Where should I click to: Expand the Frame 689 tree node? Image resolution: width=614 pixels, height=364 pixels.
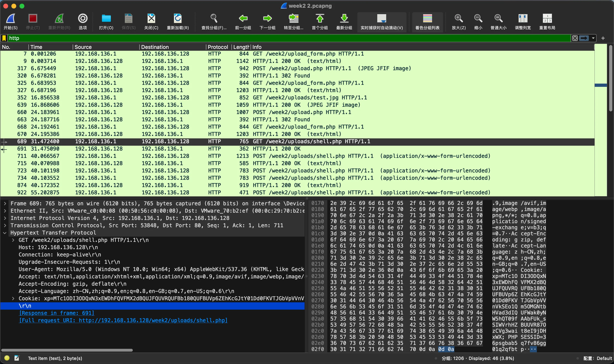coord(5,204)
